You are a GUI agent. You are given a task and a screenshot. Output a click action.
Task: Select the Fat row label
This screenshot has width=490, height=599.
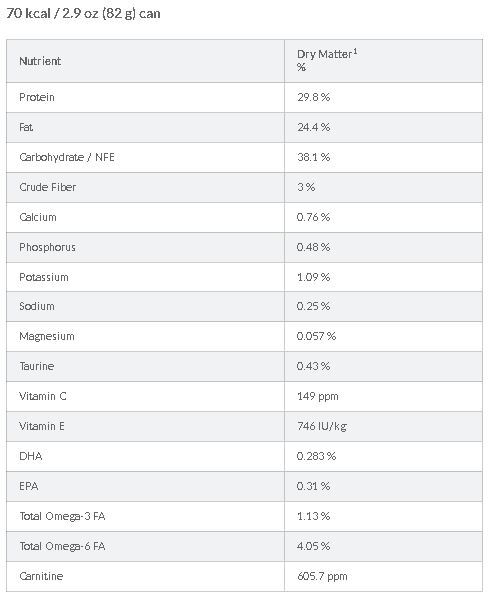point(26,127)
